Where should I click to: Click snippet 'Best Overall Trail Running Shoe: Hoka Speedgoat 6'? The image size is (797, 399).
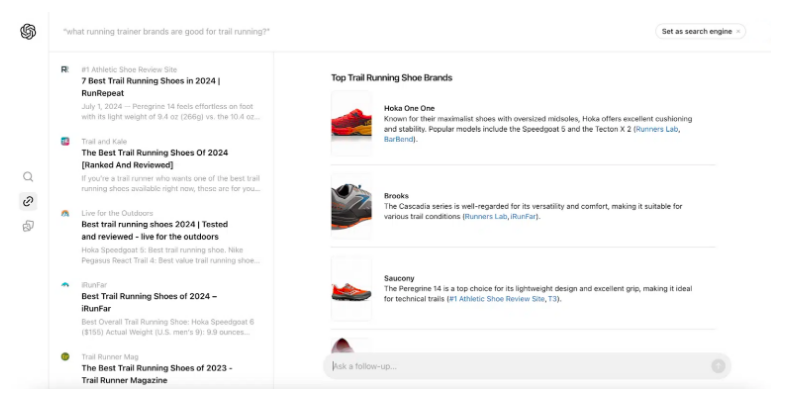tap(168, 327)
